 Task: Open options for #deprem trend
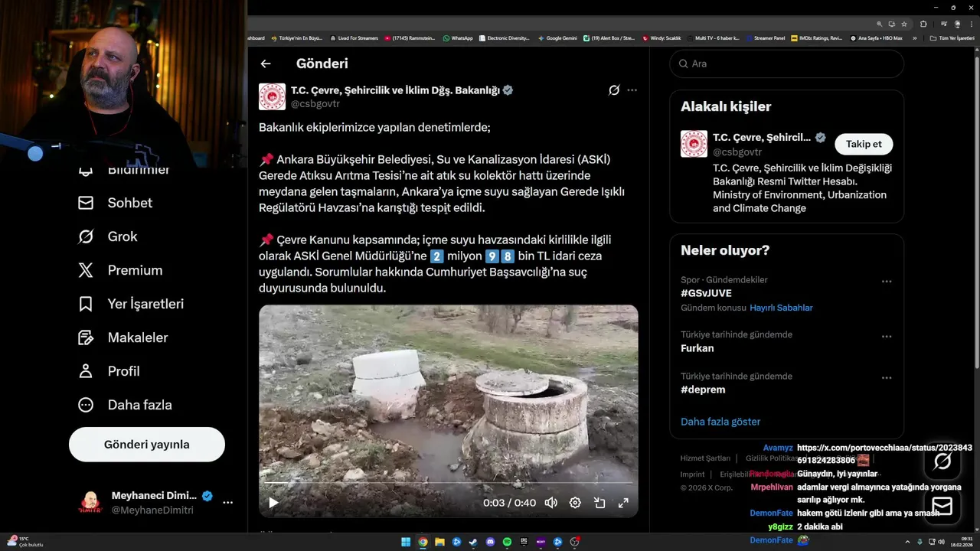(887, 377)
